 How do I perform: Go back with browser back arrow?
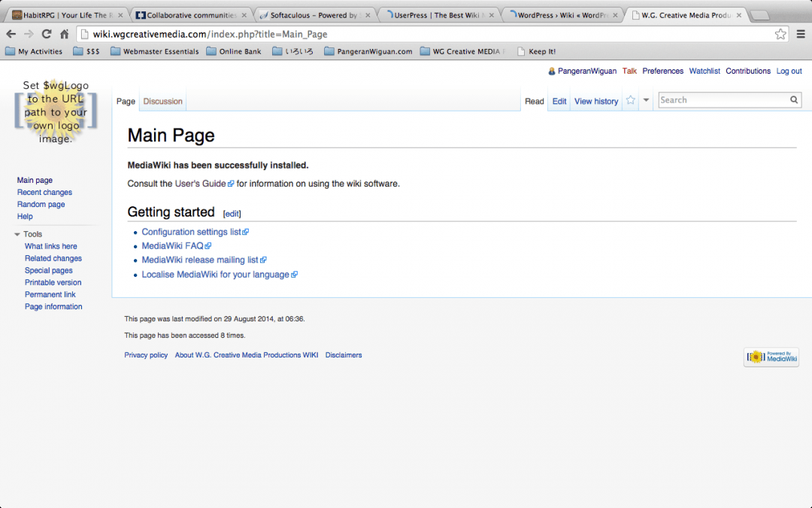[x=11, y=34]
